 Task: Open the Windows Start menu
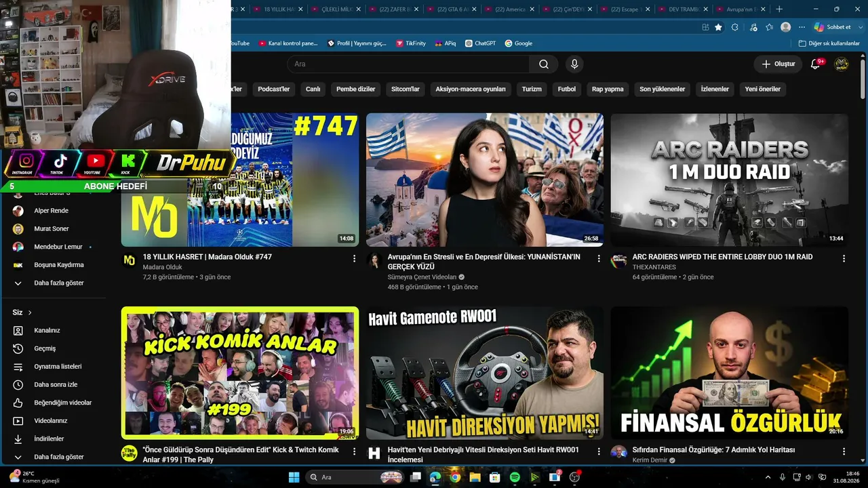pos(294,477)
